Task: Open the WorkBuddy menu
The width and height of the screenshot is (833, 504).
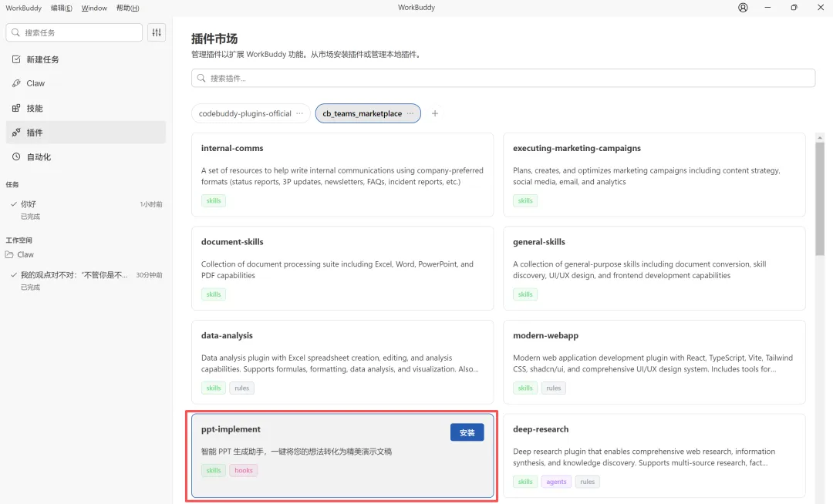Action: coord(23,8)
